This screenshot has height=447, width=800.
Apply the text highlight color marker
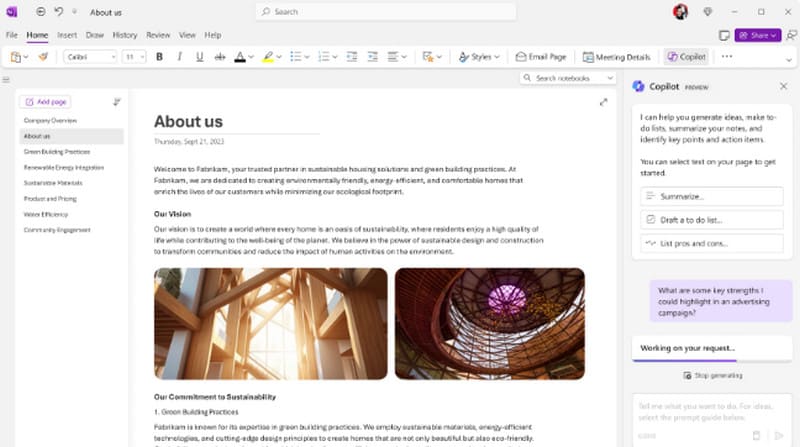[268, 57]
